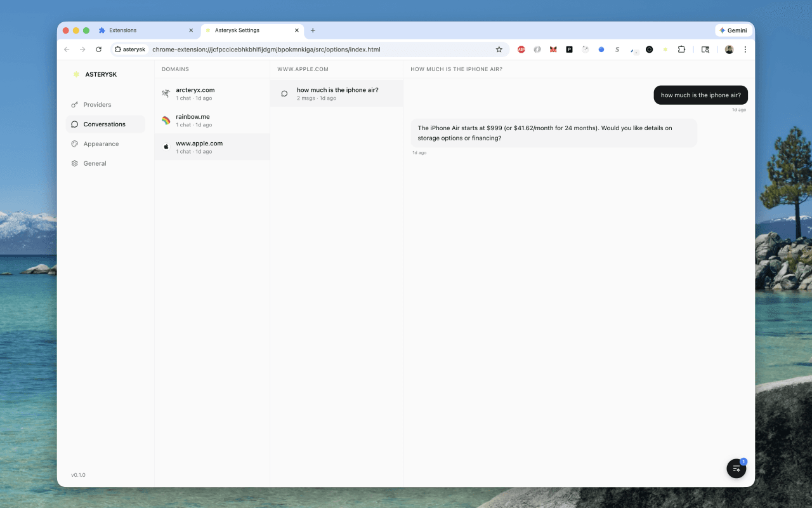Click the bookmark star in the address bar
This screenshot has height=508, width=812.
pos(499,49)
